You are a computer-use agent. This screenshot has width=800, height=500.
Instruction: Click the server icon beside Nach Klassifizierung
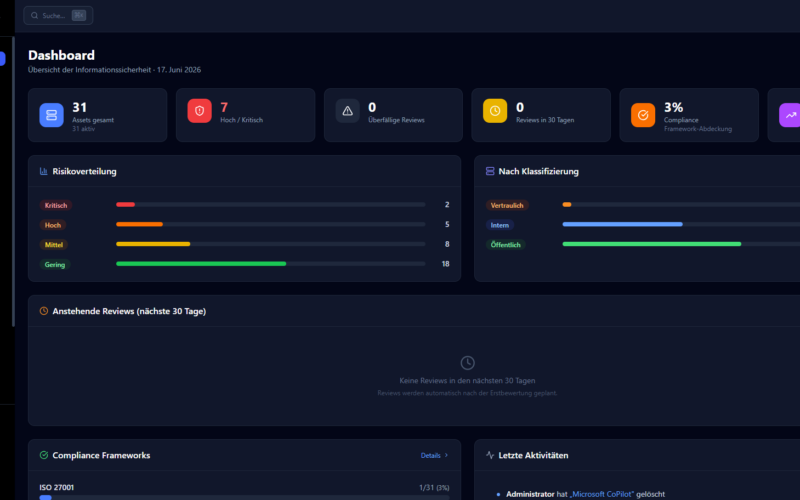(x=490, y=171)
